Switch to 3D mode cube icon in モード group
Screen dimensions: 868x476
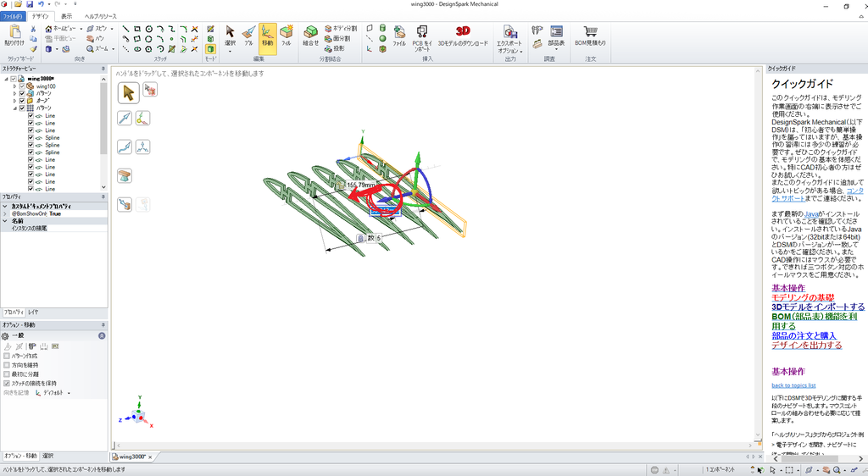210,48
